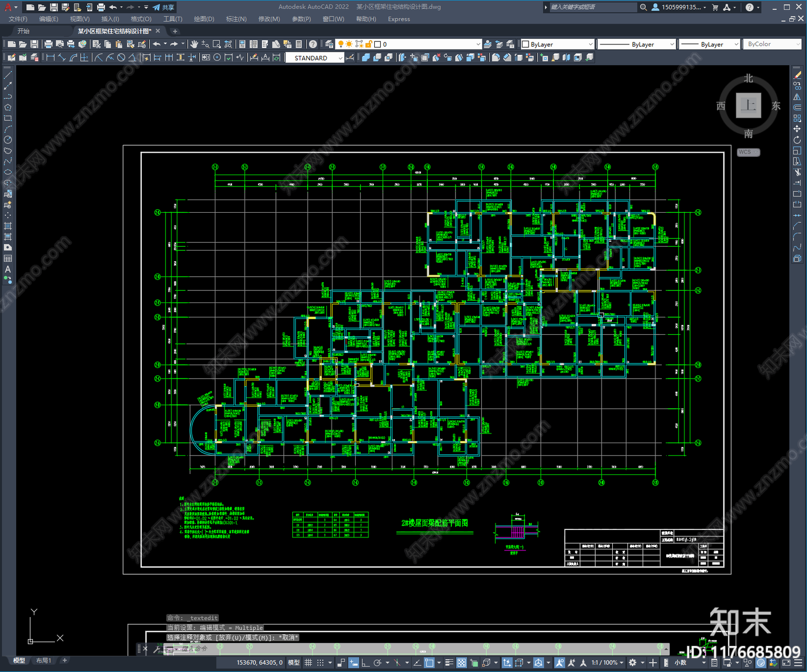Image resolution: width=807 pixels, height=672 pixels.
Task: Open the 格式(O) menu
Action: point(141,19)
